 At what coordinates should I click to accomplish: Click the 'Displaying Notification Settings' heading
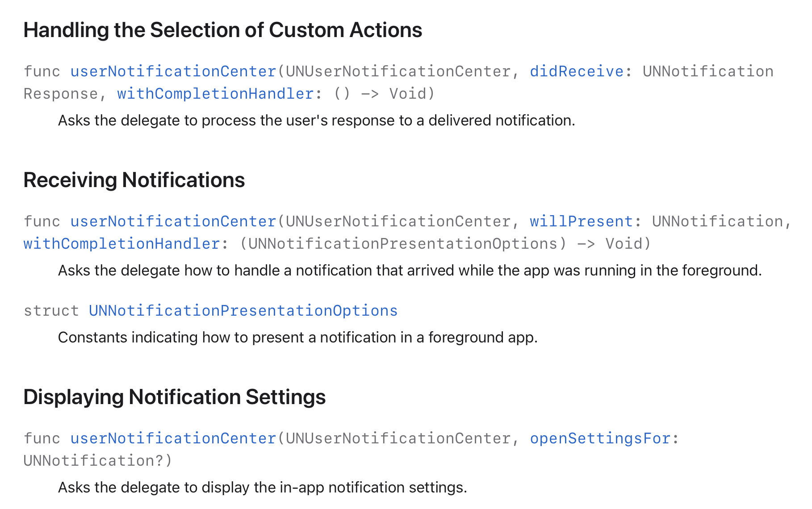(175, 397)
